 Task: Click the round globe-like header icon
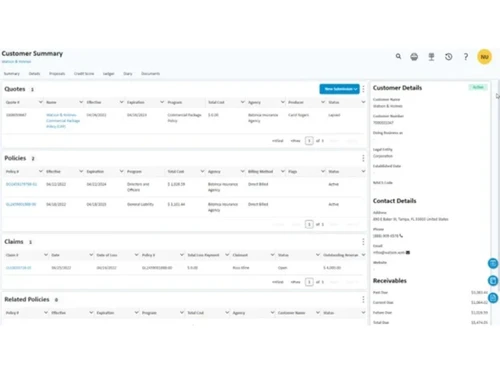(414, 57)
